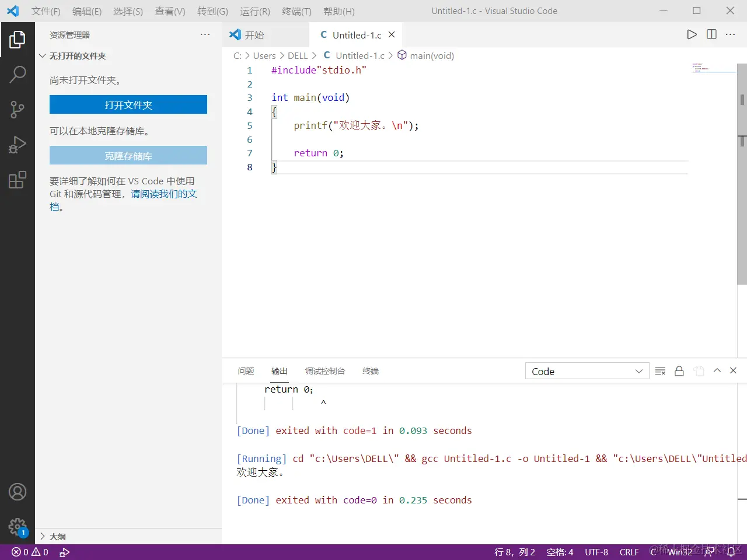The image size is (747, 560).
Task: Open the 转到(G) menu
Action: coord(212,11)
